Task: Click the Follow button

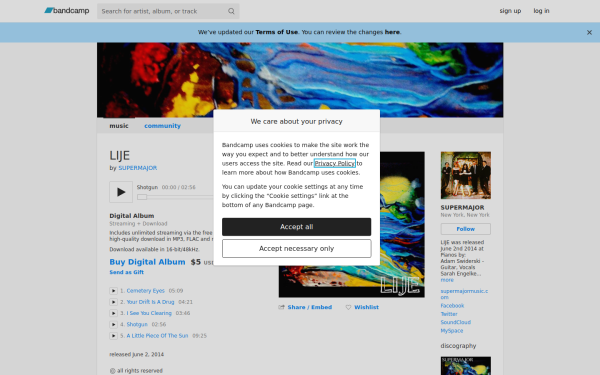Action: point(466,229)
